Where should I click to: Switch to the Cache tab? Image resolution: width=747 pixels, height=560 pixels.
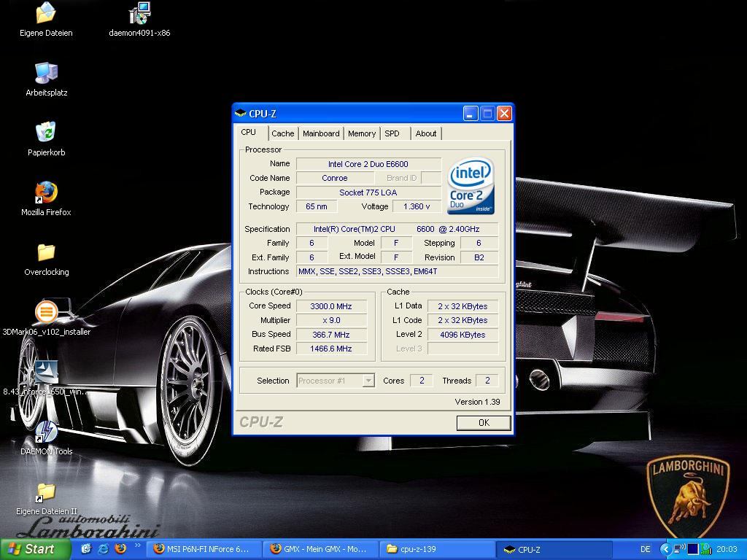283,133
